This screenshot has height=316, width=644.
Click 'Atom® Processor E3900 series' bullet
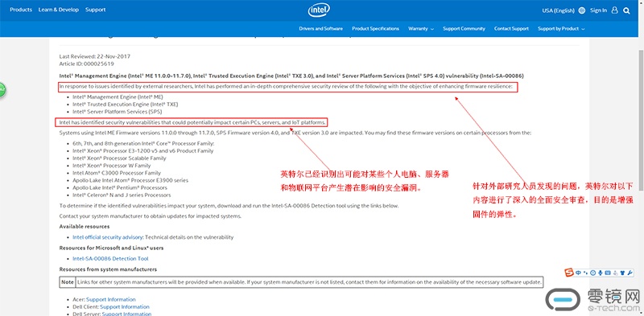130,180
